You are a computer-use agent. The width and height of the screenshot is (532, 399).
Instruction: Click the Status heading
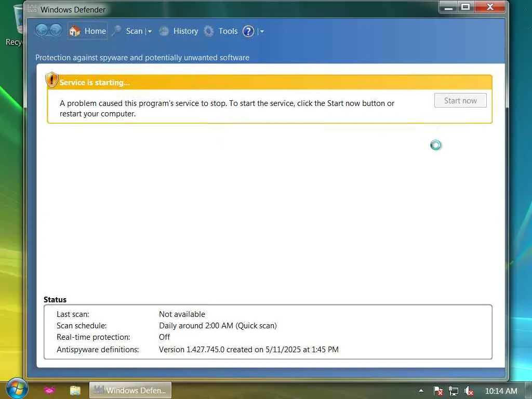click(55, 300)
